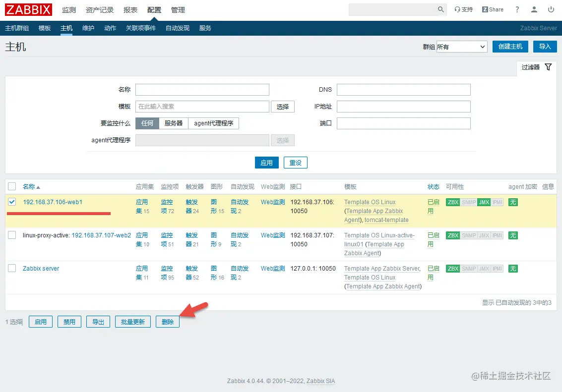Open the 配置 top menu

pyautogui.click(x=154, y=10)
